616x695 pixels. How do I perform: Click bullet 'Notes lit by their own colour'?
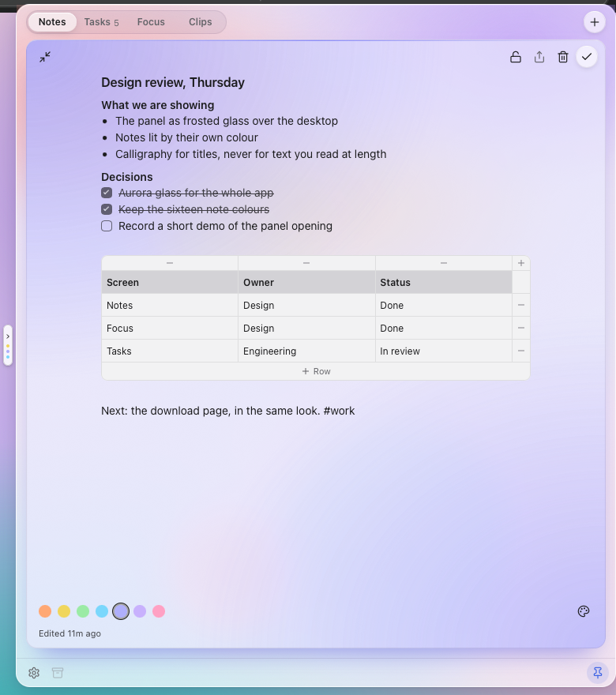click(x=186, y=137)
